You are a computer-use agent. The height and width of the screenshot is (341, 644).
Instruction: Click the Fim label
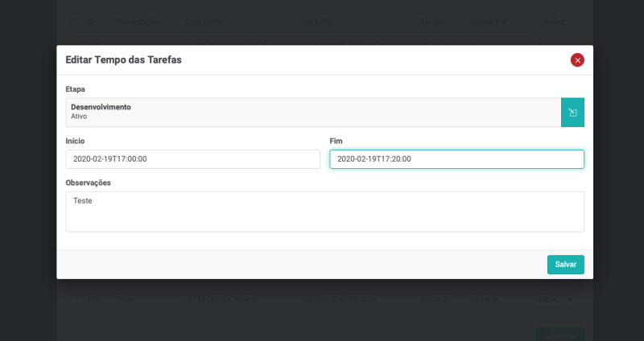pos(336,141)
